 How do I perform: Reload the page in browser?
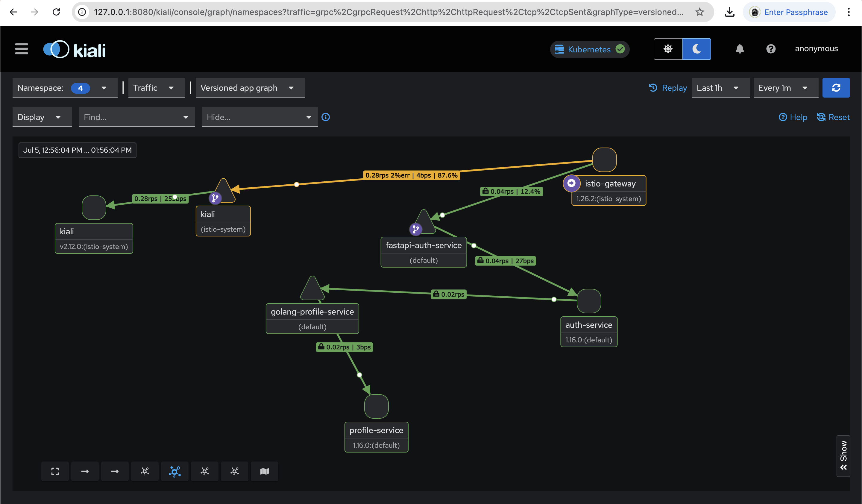[x=56, y=12]
